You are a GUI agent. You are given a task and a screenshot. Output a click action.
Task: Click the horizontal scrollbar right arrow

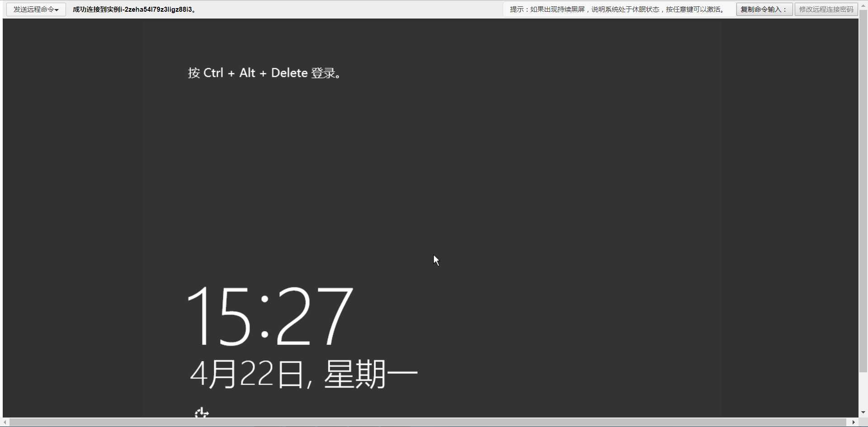coord(854,422)
